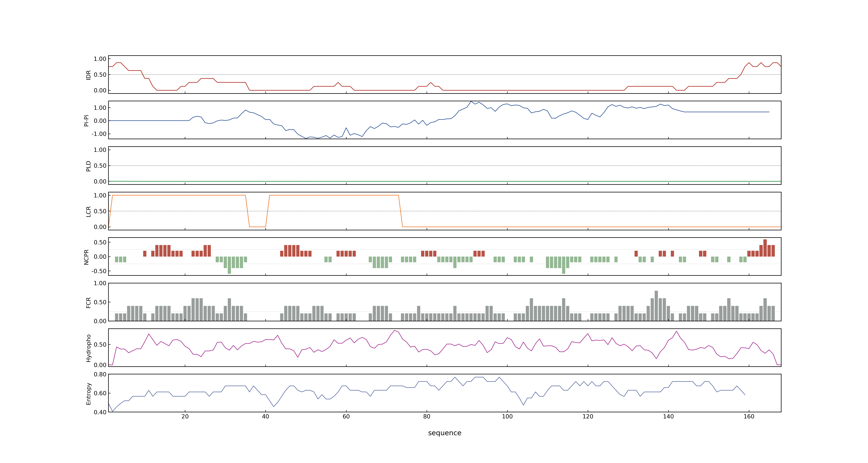Click the -0.50 tick of the NCPR plot

pyautogui.click(x=99, y=271)
